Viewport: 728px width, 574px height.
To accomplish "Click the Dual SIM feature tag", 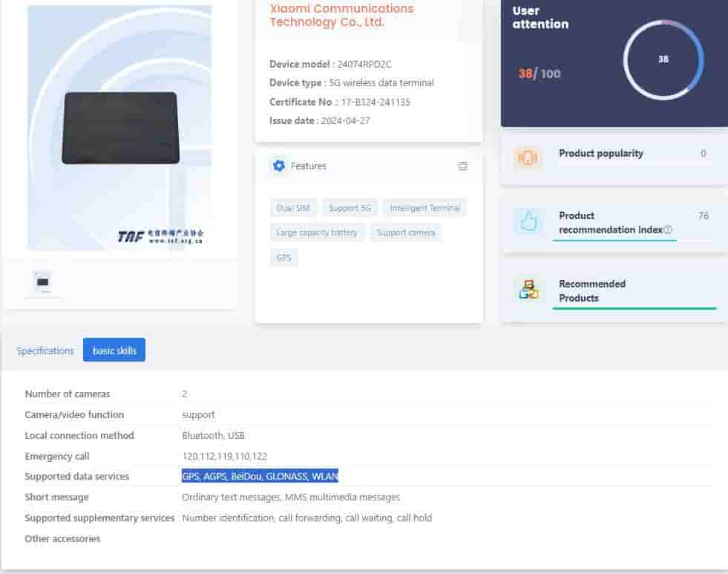I will tap(293, 208).
